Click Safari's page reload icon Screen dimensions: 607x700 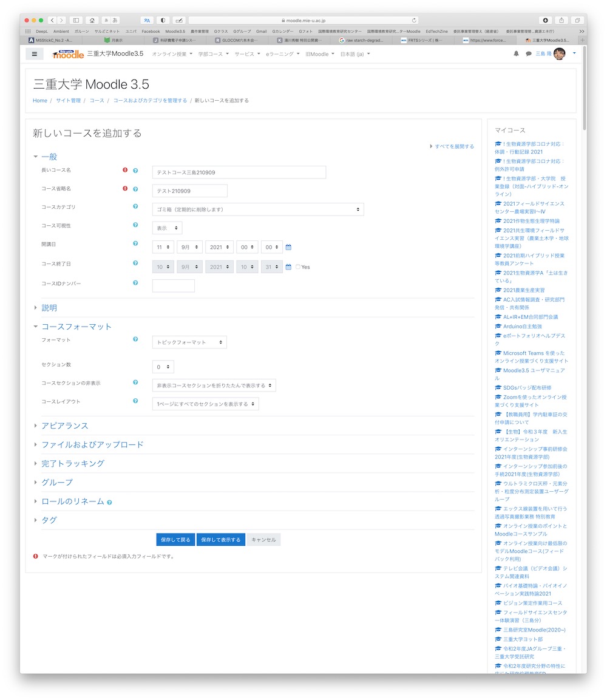point(415,20)
